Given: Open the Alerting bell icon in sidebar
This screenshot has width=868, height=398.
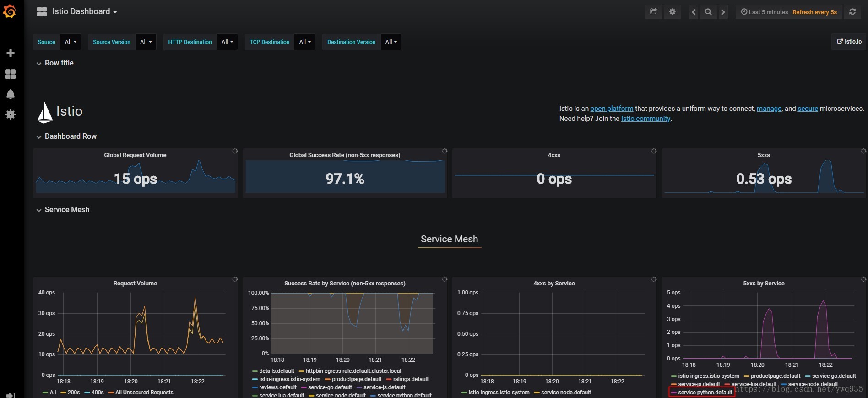Looking at the screenshot, I should click(x=11, y=94).
